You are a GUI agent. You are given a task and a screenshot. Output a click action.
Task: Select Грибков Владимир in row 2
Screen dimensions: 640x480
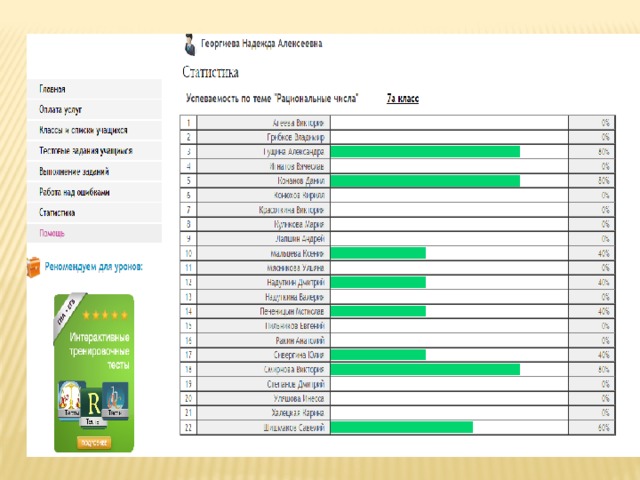(264, 137)
